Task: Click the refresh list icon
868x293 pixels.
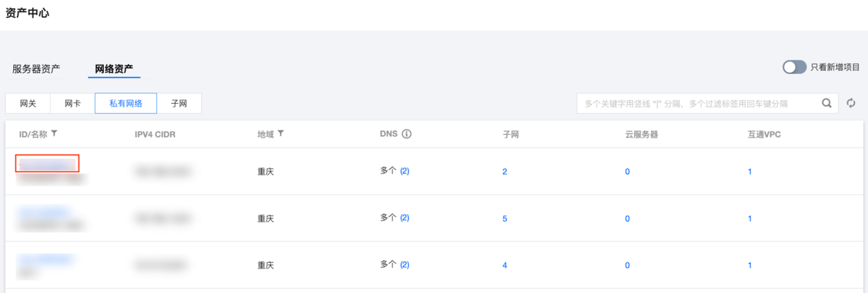Action: [851, 103]
